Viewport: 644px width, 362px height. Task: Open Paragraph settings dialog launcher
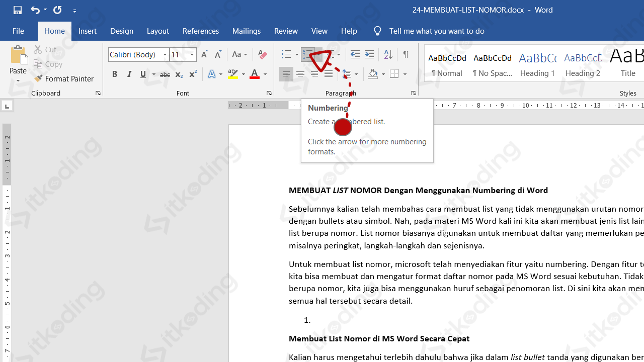tap(414, 93)
